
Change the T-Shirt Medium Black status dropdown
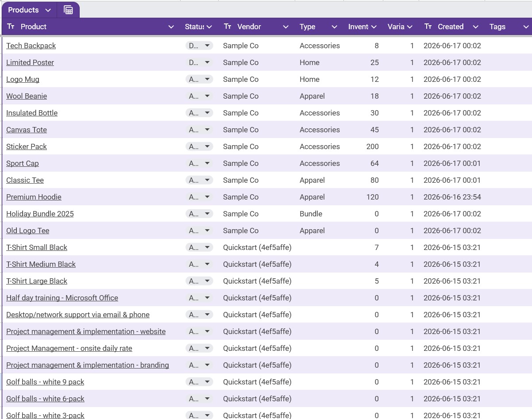199,264
